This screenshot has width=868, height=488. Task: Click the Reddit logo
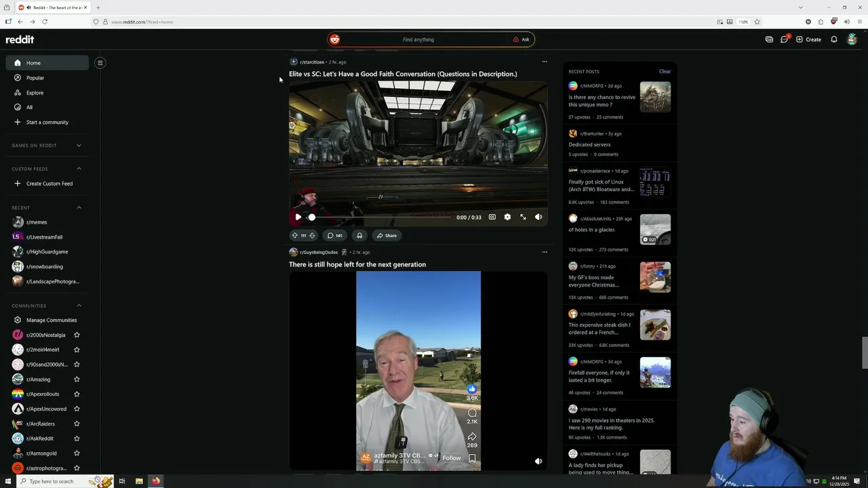pyautogui.click(x=20, y=39)
